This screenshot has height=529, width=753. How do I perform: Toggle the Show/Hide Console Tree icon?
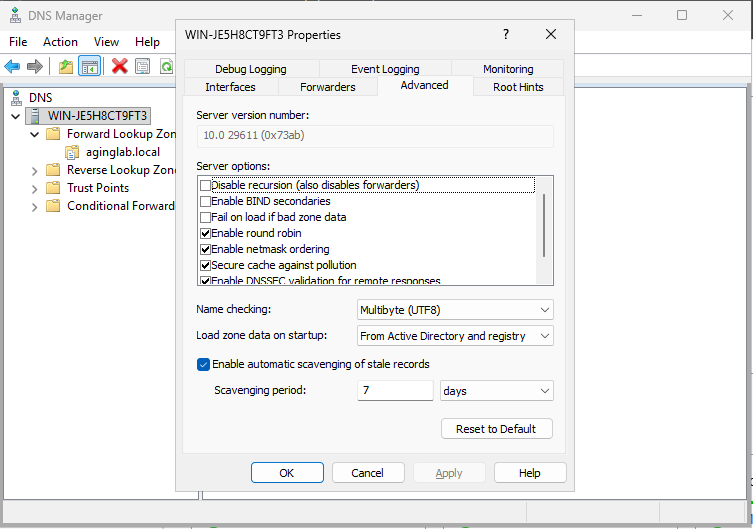coord(90,66)
